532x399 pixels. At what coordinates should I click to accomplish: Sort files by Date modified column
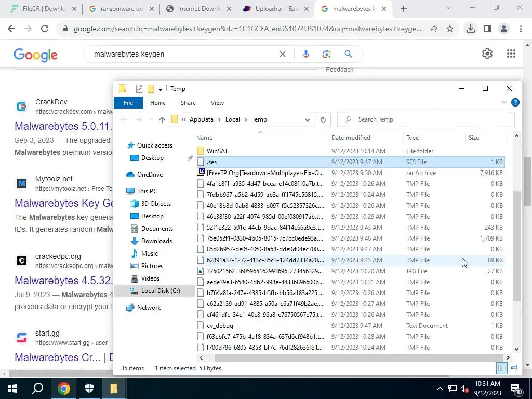tap(366, 137)
